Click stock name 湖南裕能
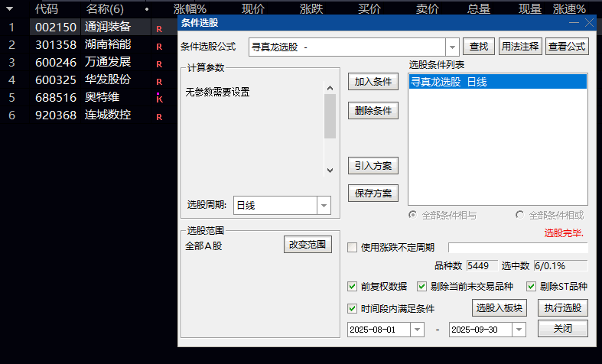This screenshot has width=602, height=364. click(108, 44)
